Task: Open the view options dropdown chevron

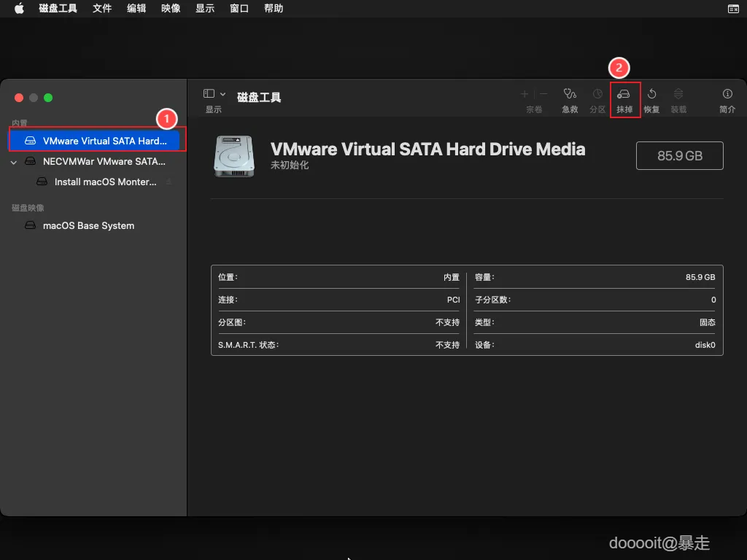Action: click(x=222, y=94)
